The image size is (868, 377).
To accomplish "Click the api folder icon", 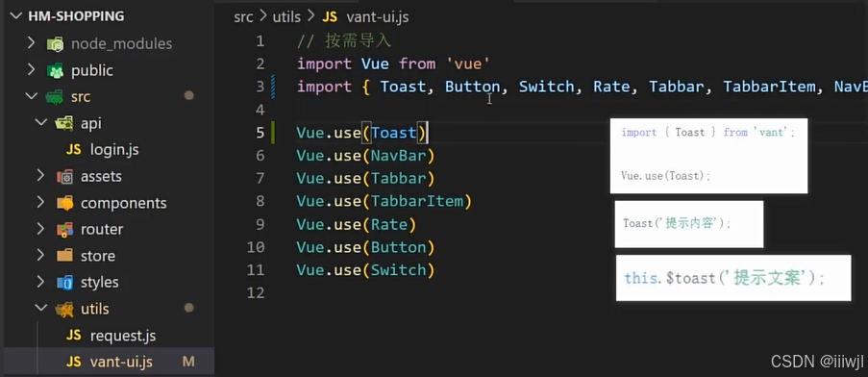I will (x=64, y=123).
